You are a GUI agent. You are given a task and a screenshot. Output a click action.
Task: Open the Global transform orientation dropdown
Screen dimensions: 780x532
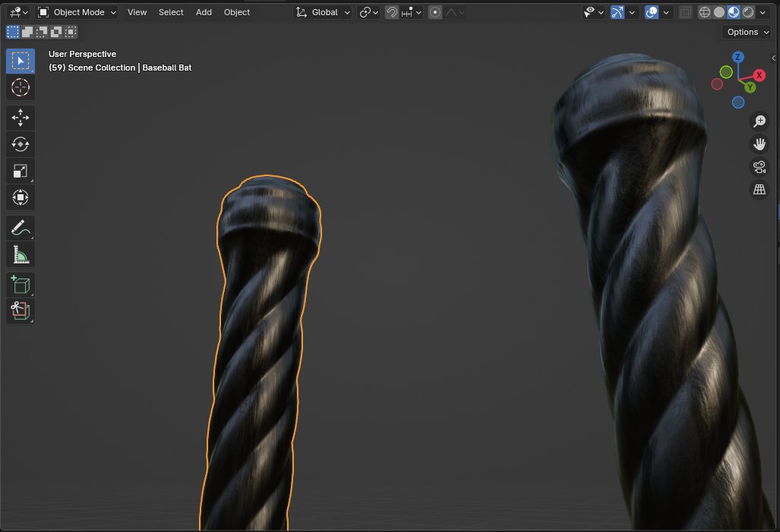pos(322,11)
